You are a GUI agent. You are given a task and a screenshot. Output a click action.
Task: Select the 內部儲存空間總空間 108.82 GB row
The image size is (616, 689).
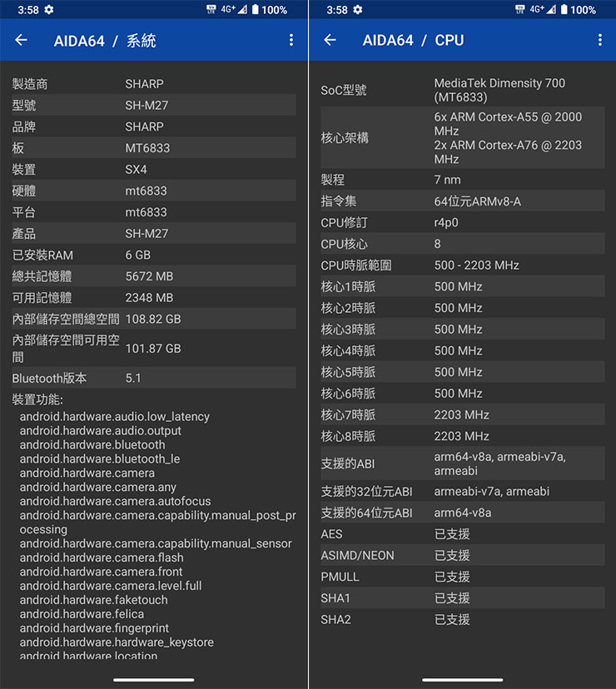click(153, 319)
